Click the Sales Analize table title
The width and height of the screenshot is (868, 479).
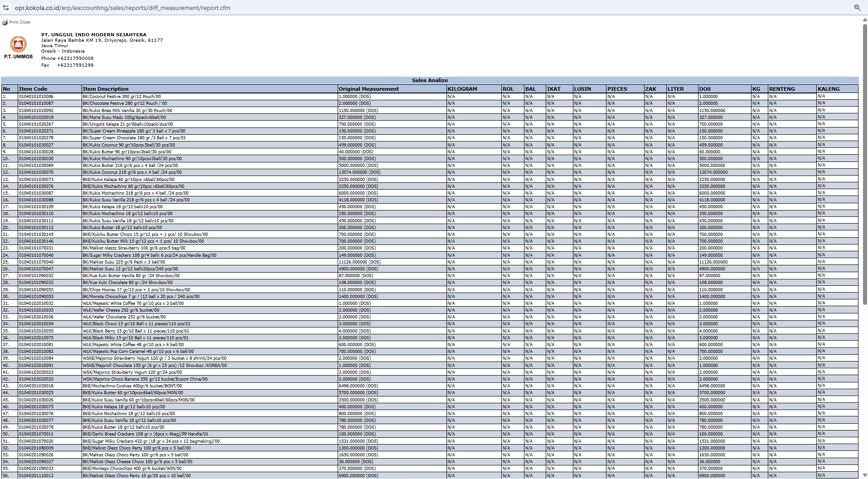pos(430,80)
